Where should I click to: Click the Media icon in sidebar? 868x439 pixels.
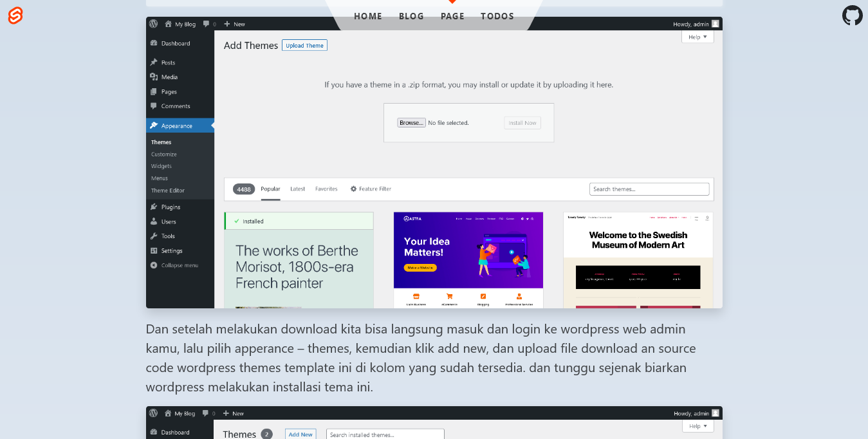[154, 77]
